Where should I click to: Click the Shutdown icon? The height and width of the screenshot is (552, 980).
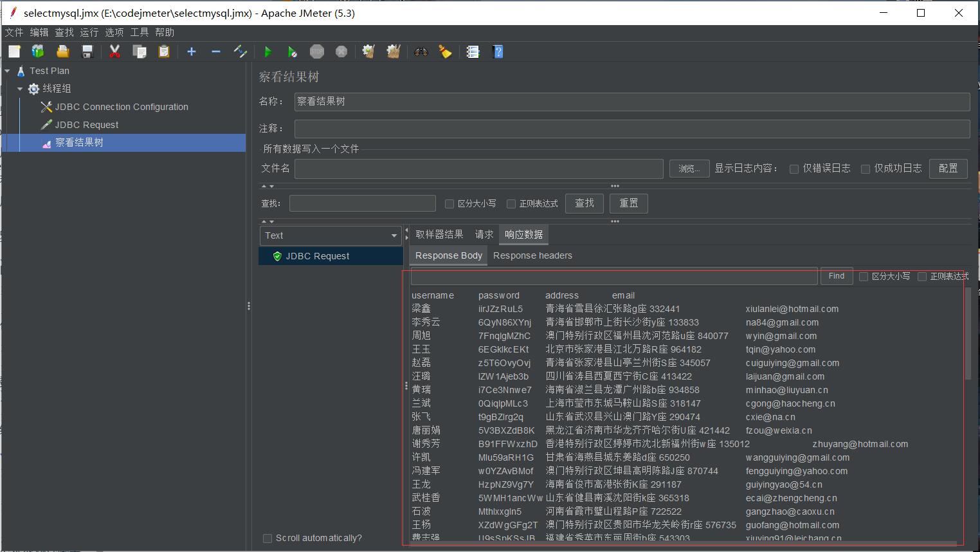coord(341,51)
